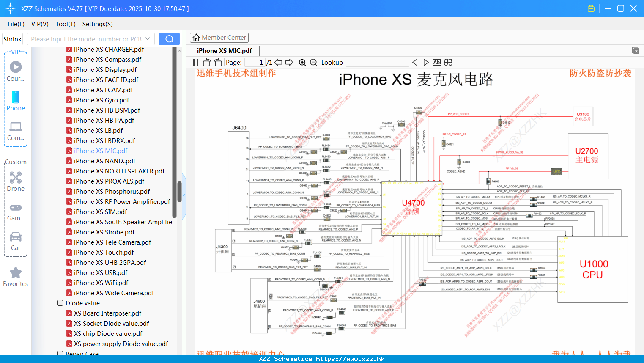Click the file tree scroll-up arrow
Image resolution: width=644 pixels, height=363 pixels.
pyautogui.click(x=179, y=51)
